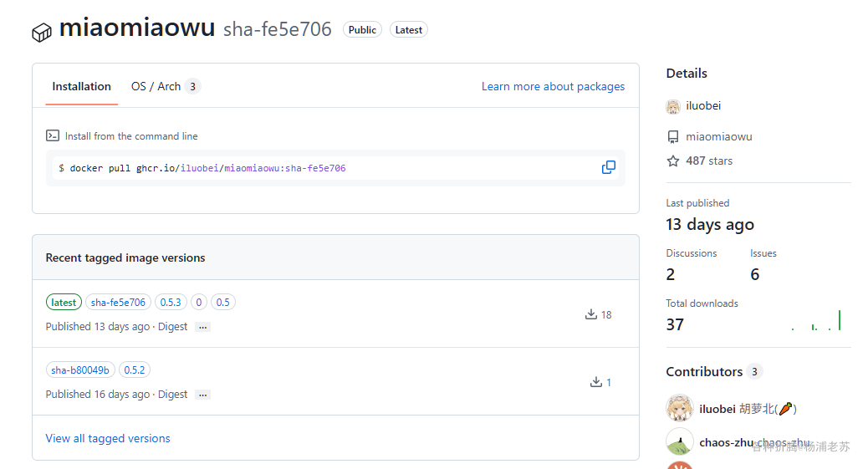868x469 pixels.
Task: Expand digest for the latest version
Action: (x=203, y=327)
